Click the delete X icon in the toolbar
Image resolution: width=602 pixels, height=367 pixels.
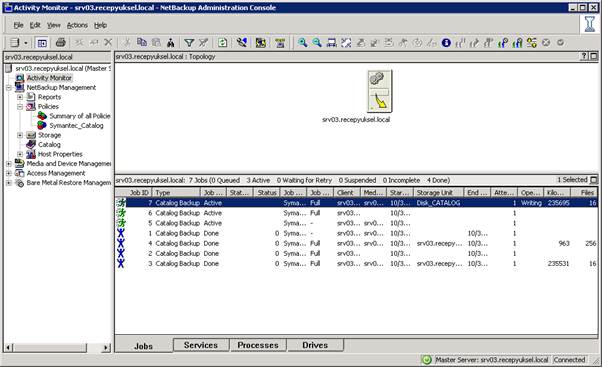[108, 43]
